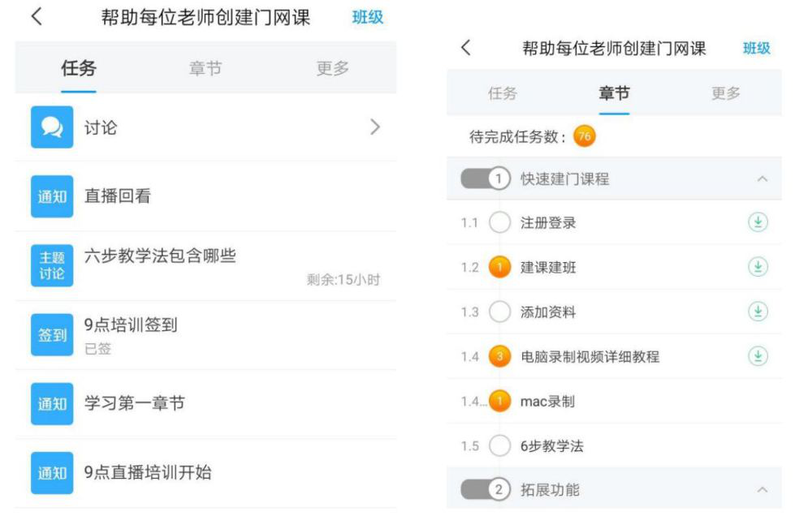Tap the 主题讨论 icon for 六步教学法

click(x=52, y=265)
